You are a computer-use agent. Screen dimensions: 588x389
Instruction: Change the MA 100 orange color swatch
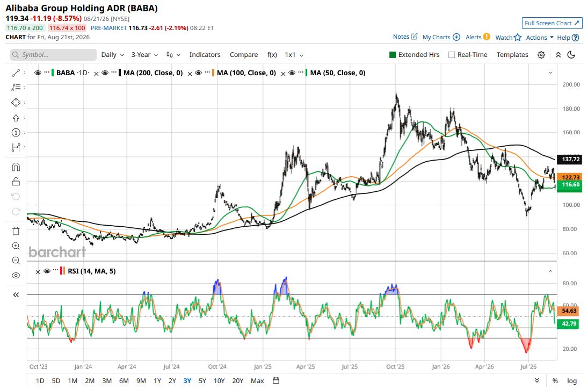[213, 73]
